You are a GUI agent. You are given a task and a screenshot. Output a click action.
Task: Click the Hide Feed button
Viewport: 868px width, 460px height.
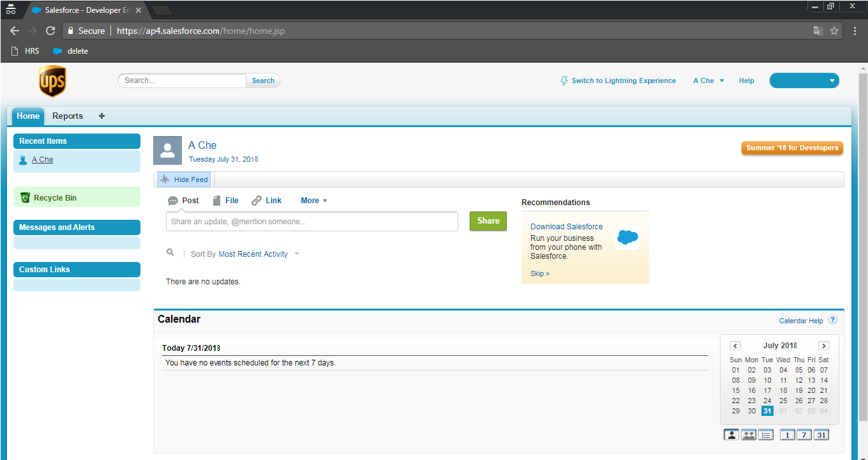tap(184, 180)
